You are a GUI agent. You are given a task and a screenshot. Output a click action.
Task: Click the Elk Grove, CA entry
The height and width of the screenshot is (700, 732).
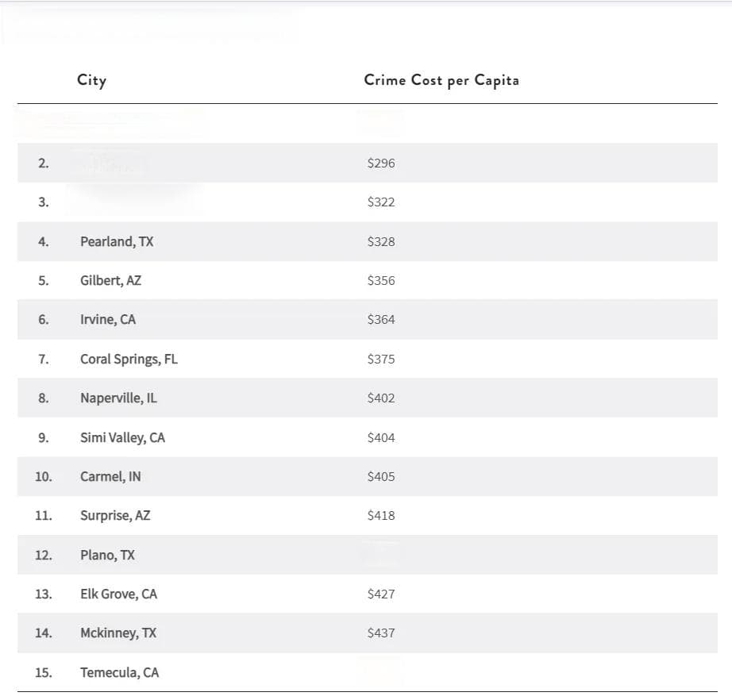(118, 594)
